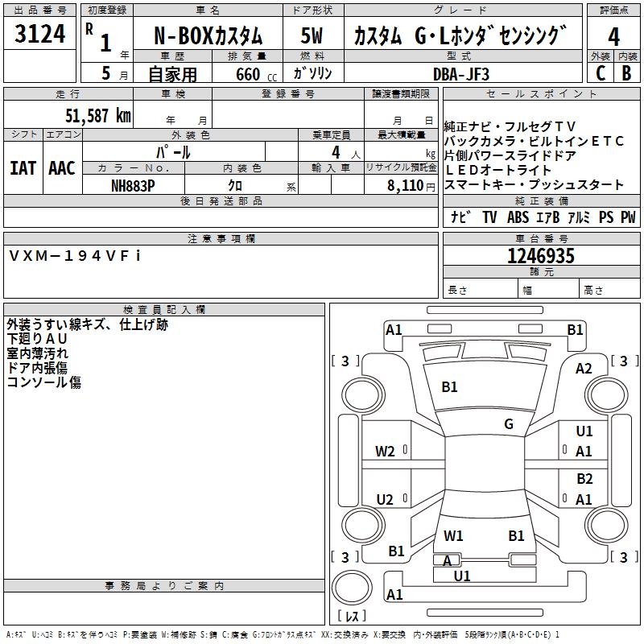
Task: Select the overall grade score 4
Action: pyautogui.click(x=614, y=37)
